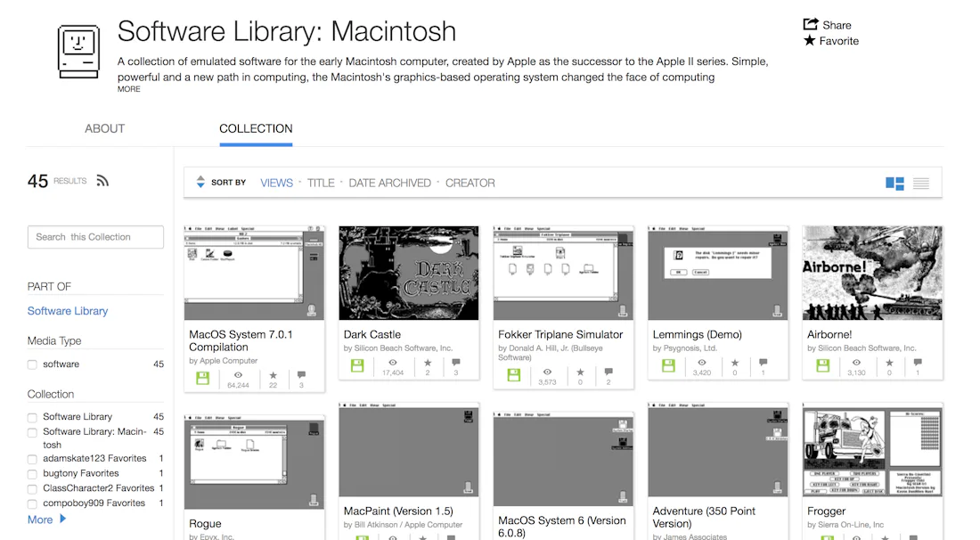Check the compoboy909 Favorites checkbox
The height and width of the screenshot is (540, 980).
pos(32,503)
